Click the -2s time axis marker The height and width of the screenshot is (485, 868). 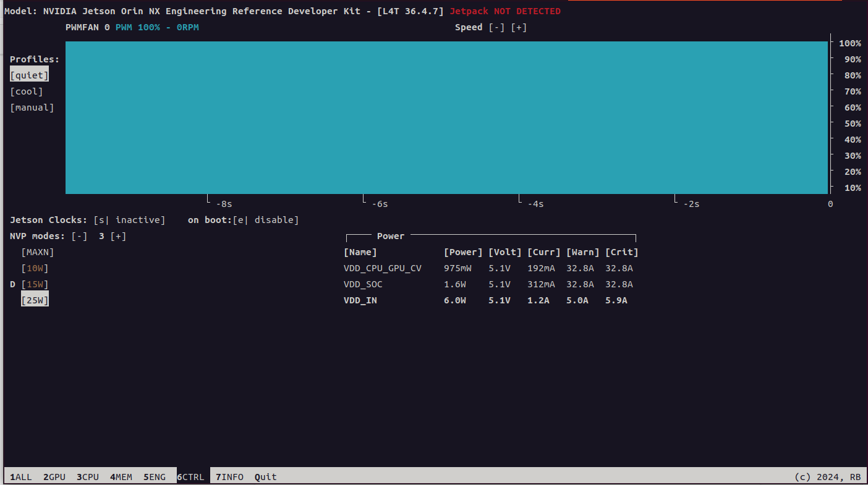691,204
